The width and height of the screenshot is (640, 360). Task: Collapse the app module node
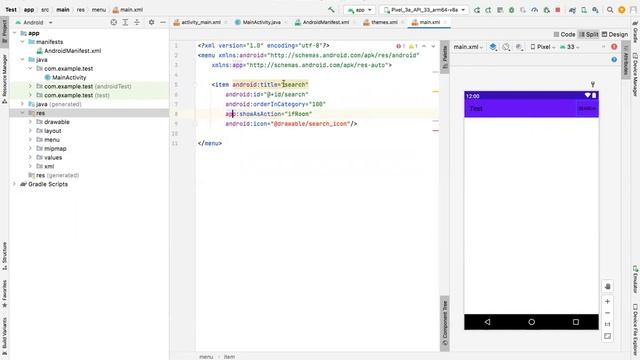15,33
